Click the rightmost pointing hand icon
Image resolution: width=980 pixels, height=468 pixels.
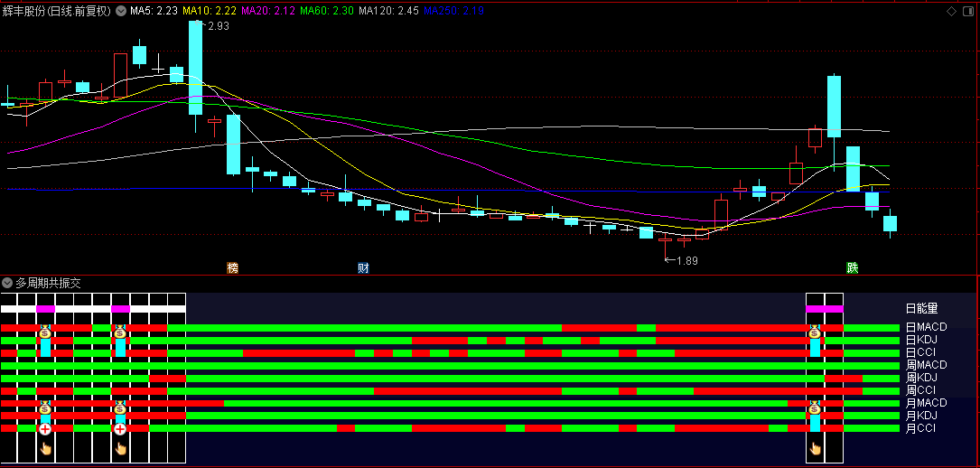point(815,448)
